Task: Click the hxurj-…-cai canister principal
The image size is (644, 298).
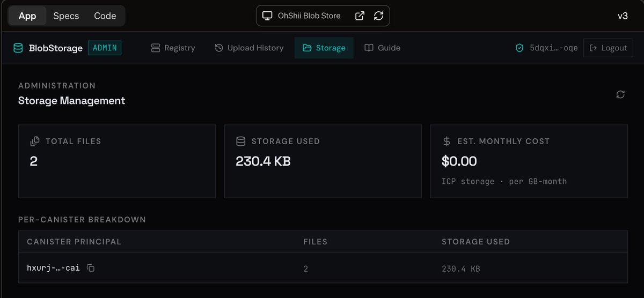Action: click(x=53, y=268)
